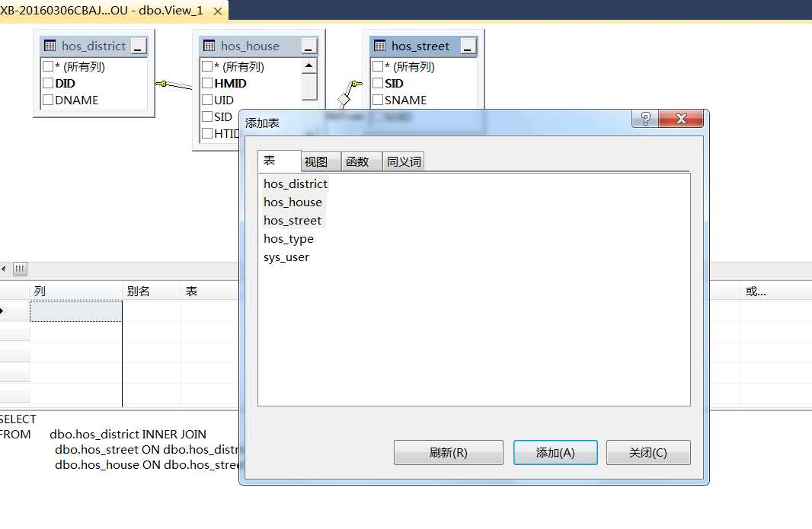Click the 关闭(C) button

click(647, 452)
